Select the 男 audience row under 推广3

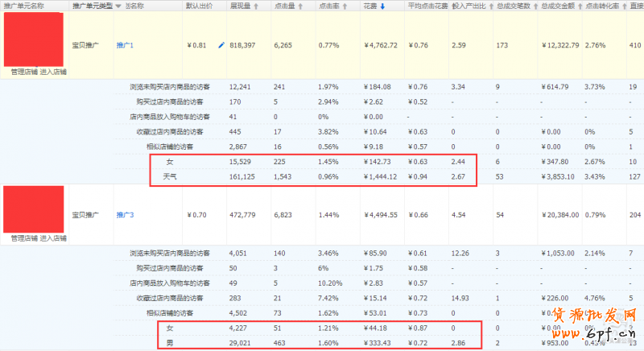[x=169, y=343]
